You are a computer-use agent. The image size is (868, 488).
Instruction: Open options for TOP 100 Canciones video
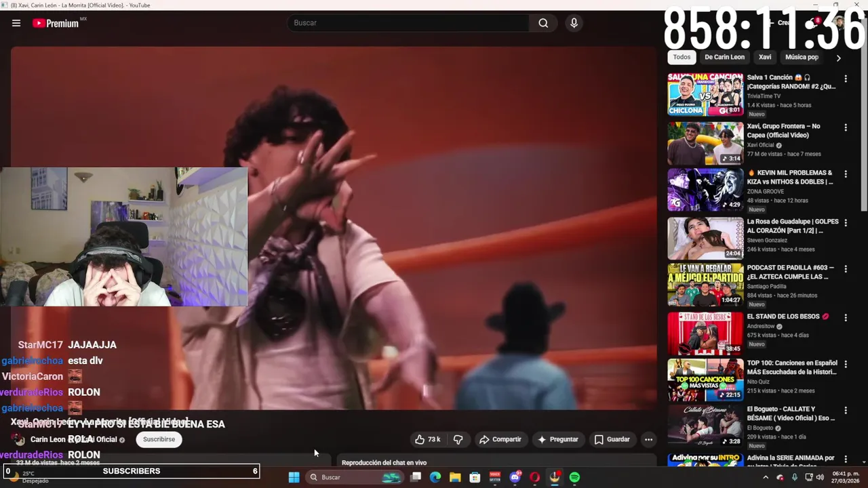coord(846,365)
